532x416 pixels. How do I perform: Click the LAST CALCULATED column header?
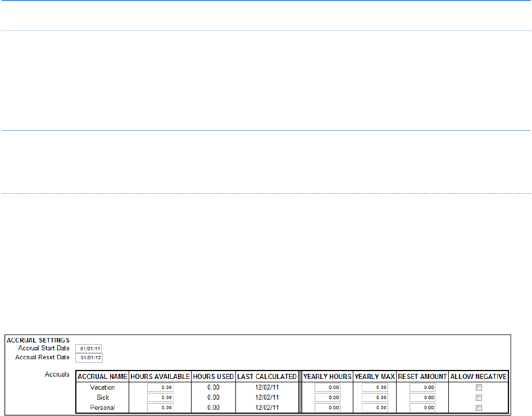point(267,377)
